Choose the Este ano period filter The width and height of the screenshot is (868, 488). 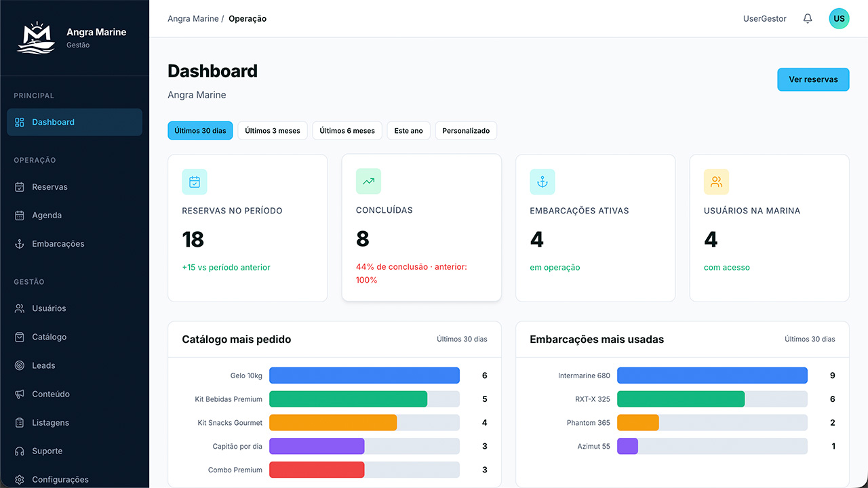[x=408, y=131]
